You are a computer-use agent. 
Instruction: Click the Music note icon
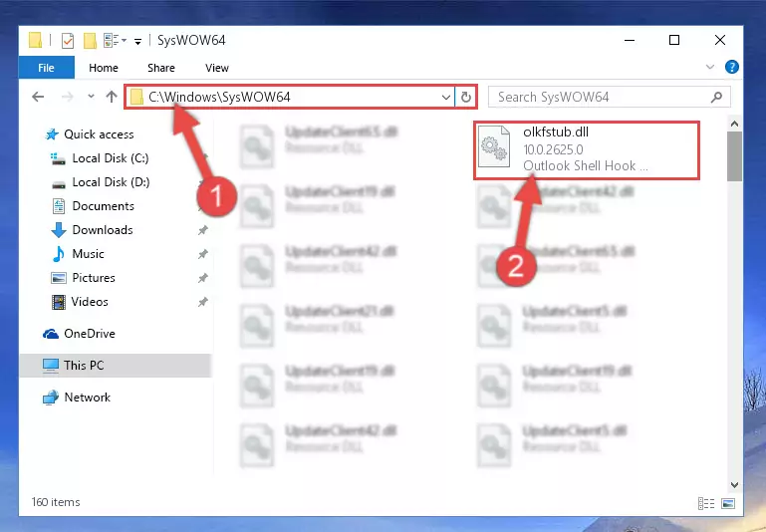(58, 254)
